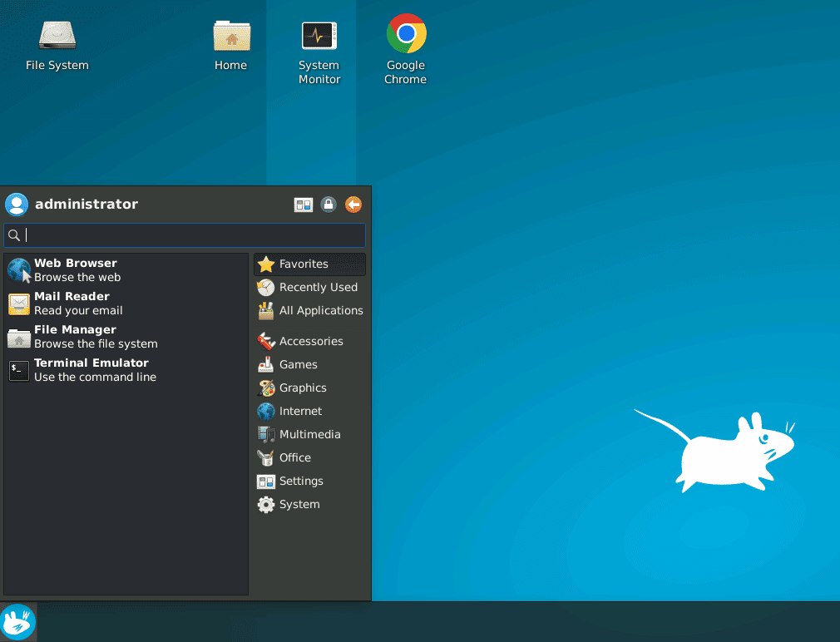Screen dimensions: 840x642
Task: Open the Office category
Action: [x=309, y=458]
